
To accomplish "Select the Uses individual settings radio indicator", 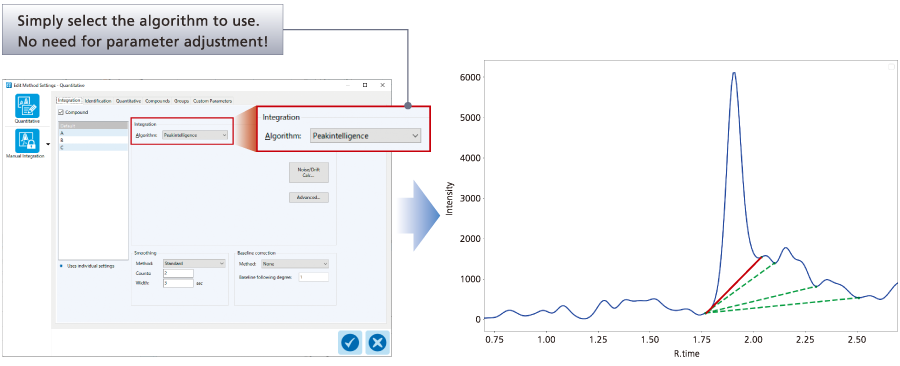I will [61, 266].
